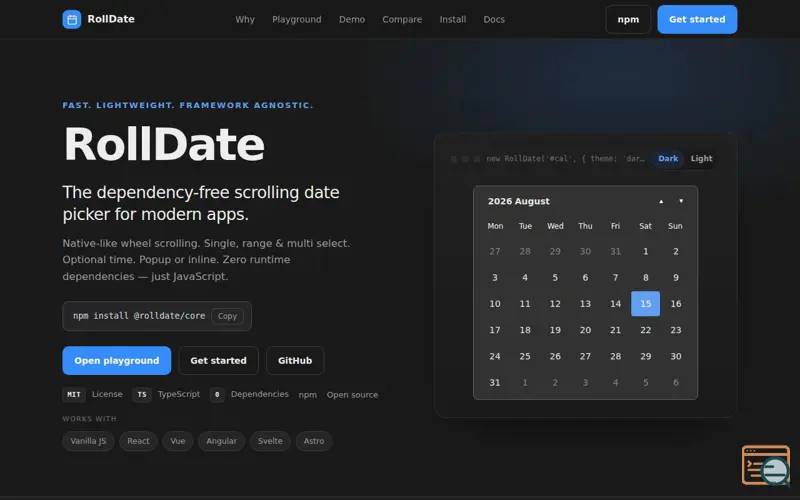
Task: Select the highlighted date 15
Action: point(645,304)
